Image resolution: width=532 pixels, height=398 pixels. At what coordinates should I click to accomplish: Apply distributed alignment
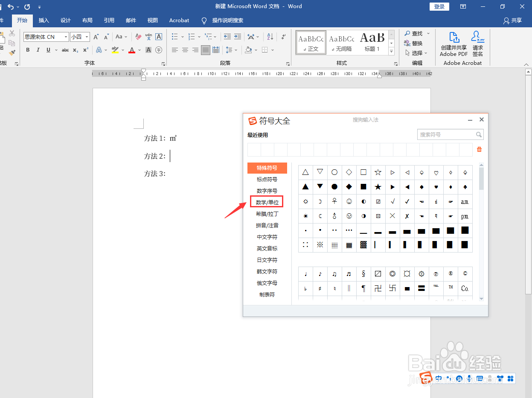(x=216, y=50)
